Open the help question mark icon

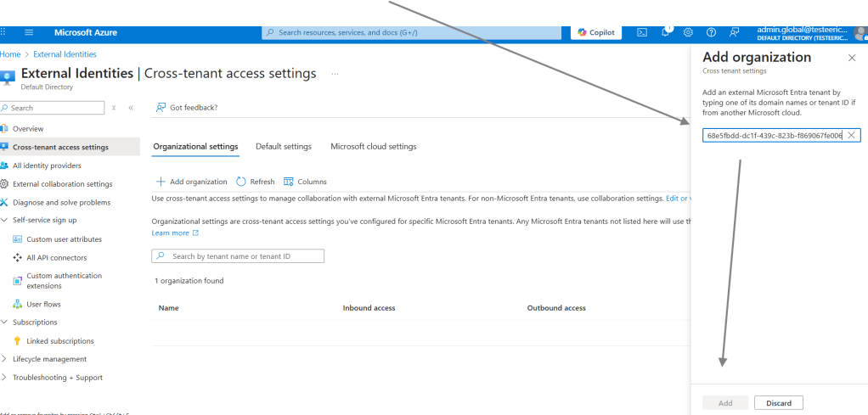[x=711, y=32]
